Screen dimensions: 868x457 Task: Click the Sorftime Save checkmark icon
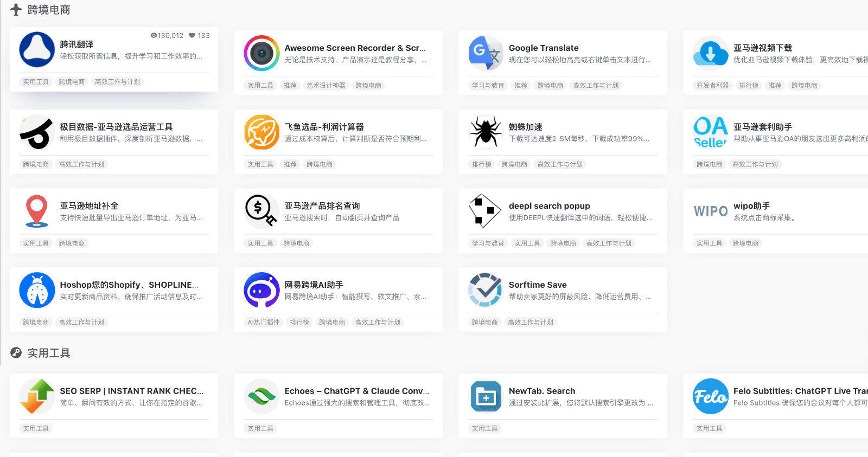(486, 290)
